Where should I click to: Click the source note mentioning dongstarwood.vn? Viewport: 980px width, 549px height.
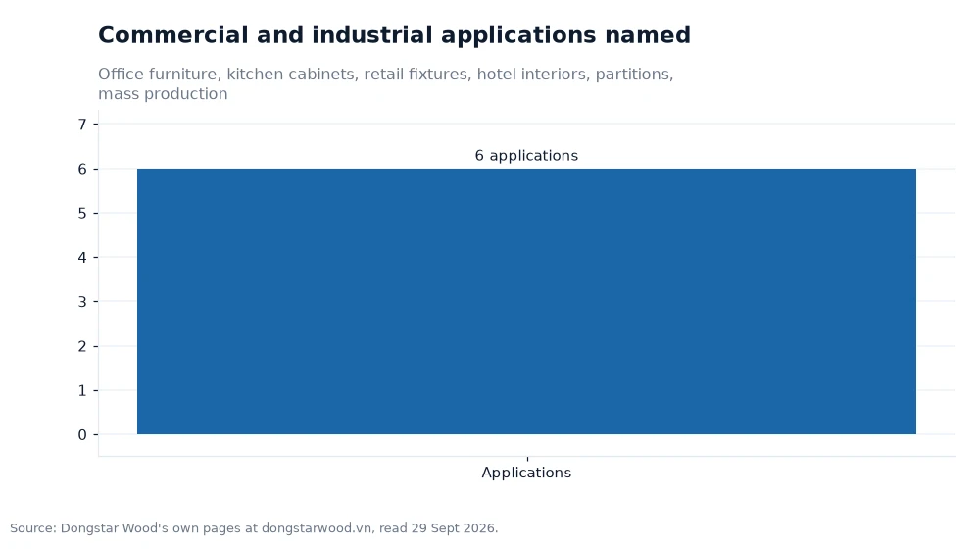[x=254, y=528]
